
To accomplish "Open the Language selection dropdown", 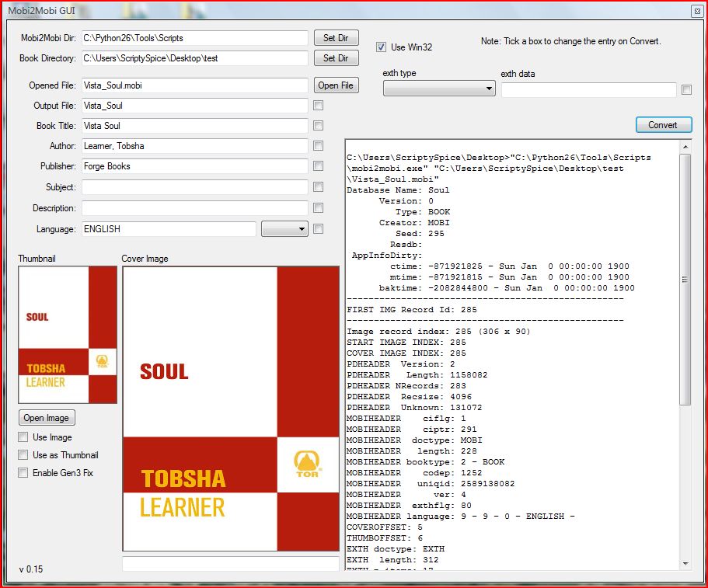I will [284, 229].
